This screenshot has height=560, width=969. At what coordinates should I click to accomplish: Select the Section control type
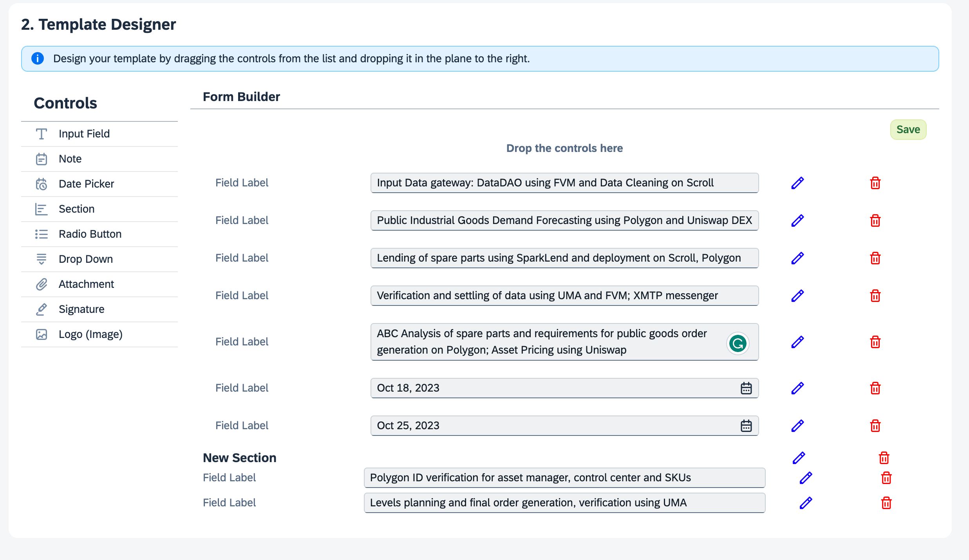point(75,209)
